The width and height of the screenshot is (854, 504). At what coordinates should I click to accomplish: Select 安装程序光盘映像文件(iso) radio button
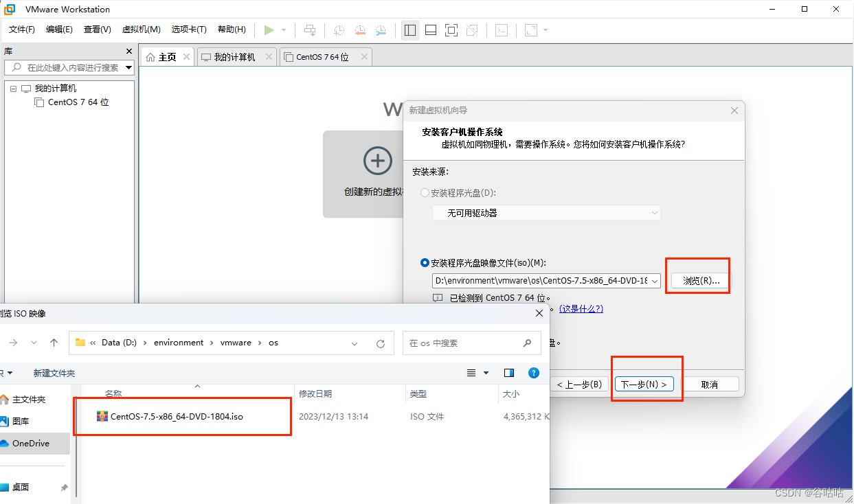tap(425, 263)
